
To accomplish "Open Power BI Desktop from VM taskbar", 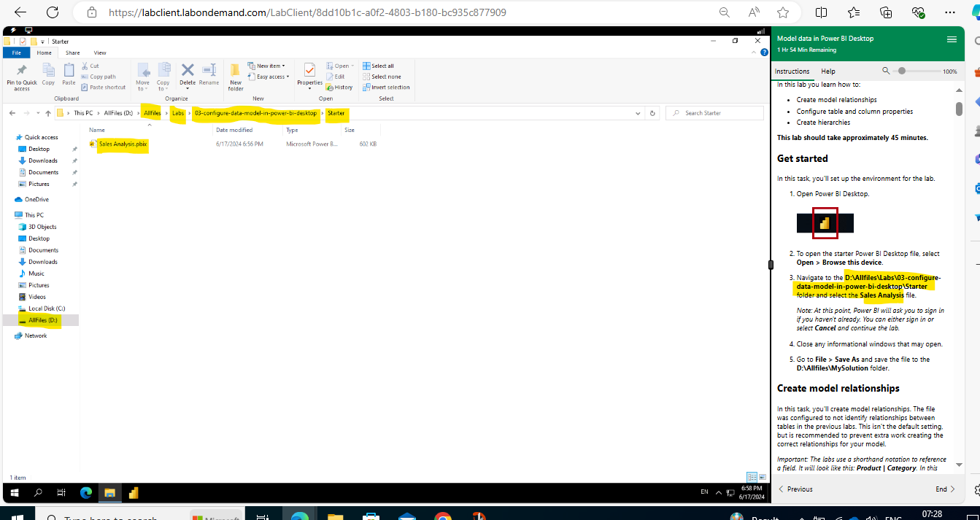I will 134,492.
